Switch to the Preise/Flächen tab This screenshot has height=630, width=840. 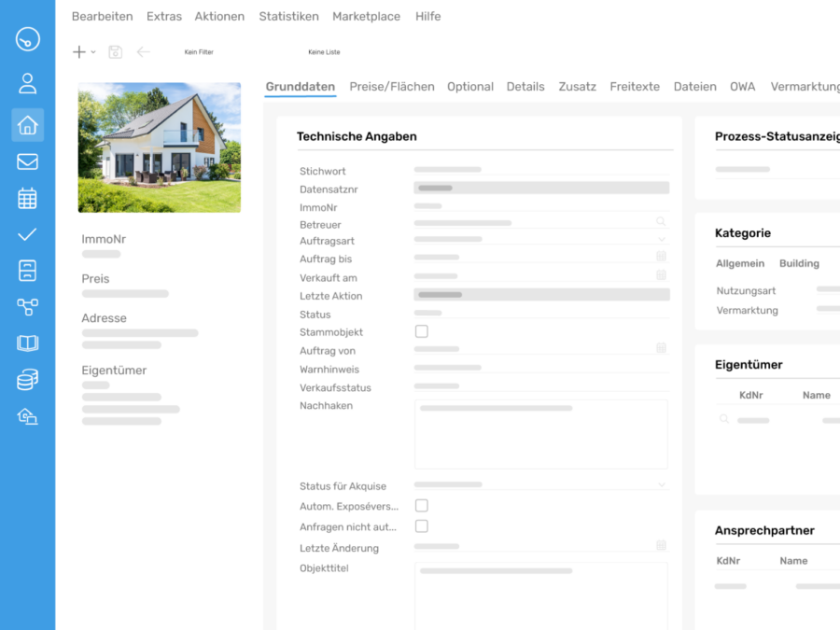tap(390, 86)
